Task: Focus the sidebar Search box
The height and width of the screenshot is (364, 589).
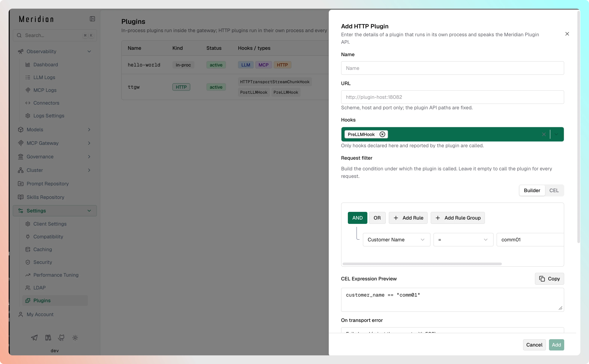Action: [x=55, y=35]
